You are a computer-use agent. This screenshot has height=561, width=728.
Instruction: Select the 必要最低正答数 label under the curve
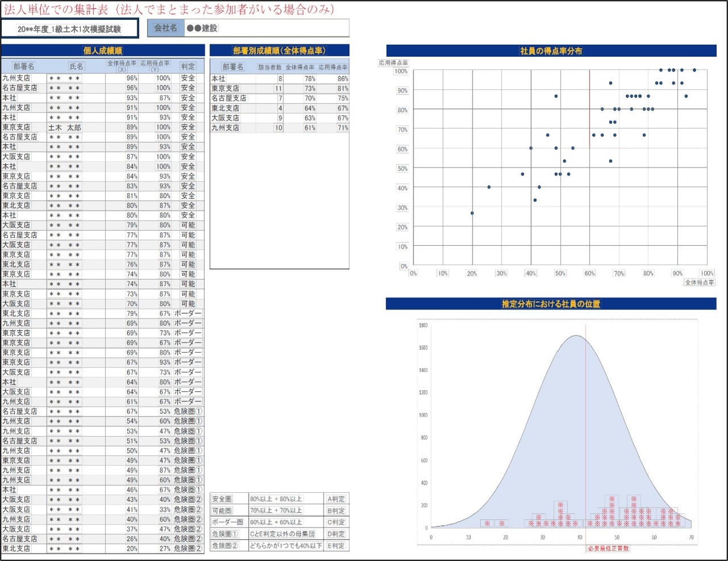pos(608,548)
